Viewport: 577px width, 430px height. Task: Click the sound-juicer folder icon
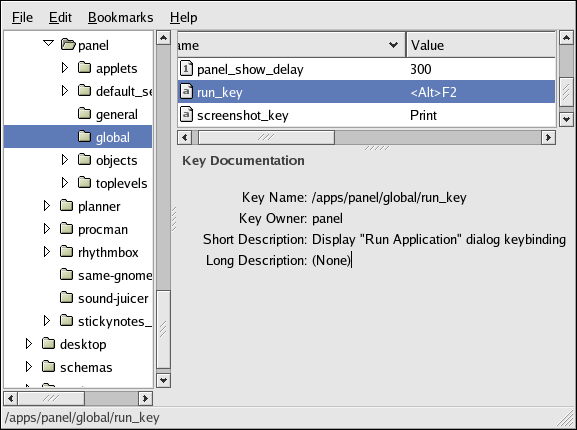pyautogui.click(x=67, y=298)
